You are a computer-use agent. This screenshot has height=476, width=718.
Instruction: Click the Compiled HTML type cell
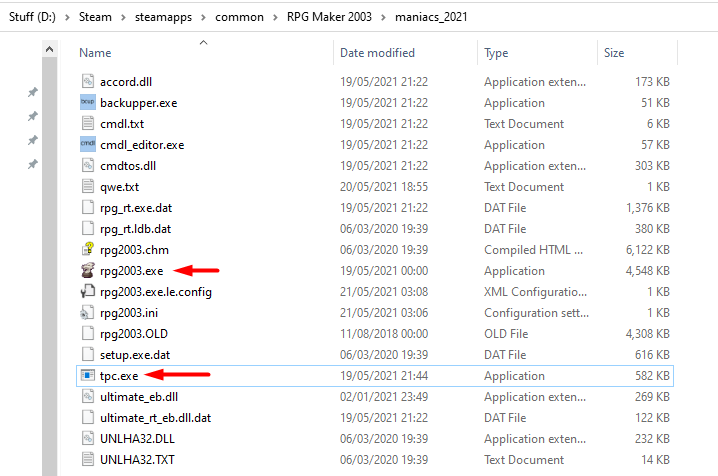[x=533, y=249]
